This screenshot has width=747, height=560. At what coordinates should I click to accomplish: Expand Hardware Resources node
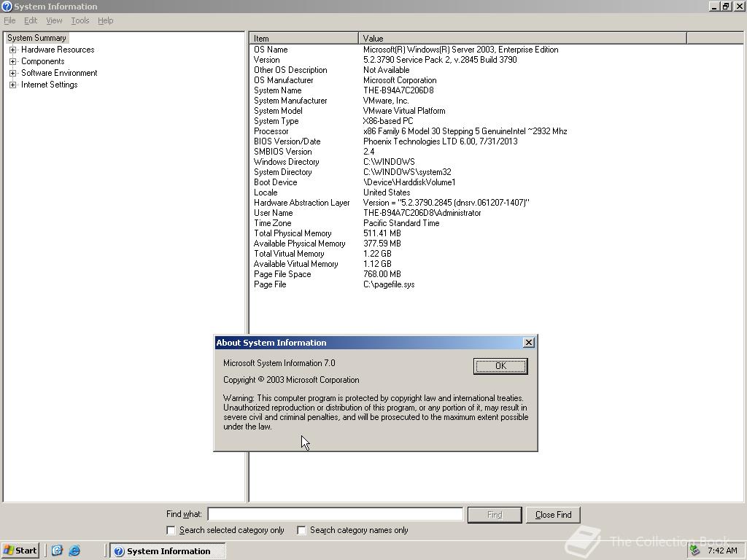pyautogui.click(x=13, y=50)
